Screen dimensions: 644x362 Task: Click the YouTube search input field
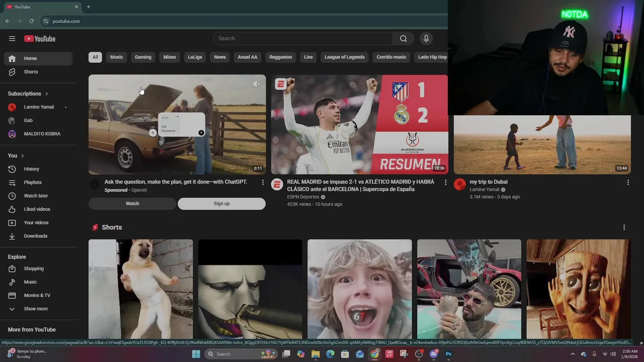303,39
